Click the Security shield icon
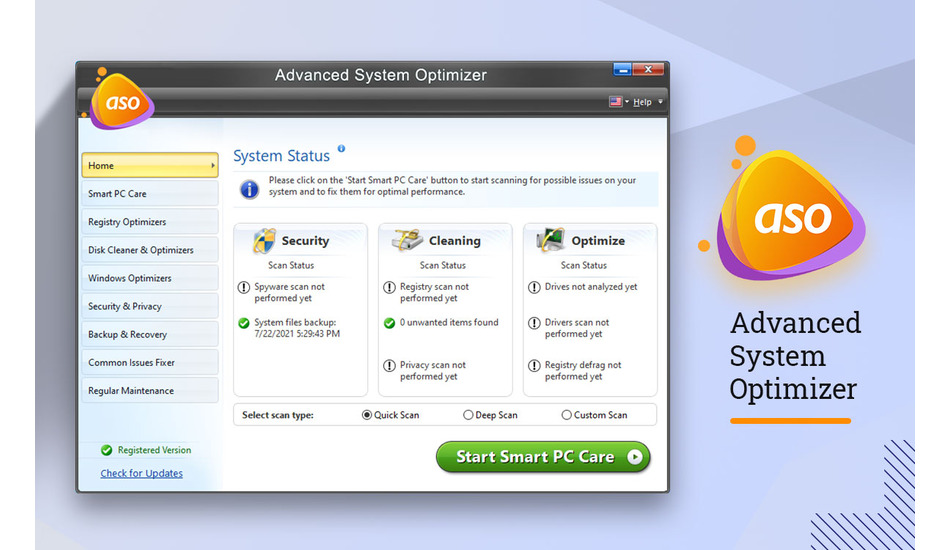Image resolution: width=950 pixels, height=550 pixels. tap(264, 240)
